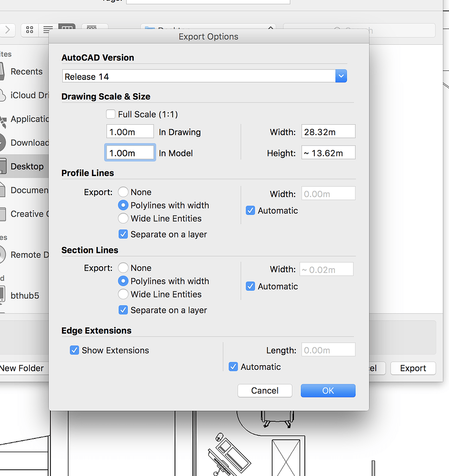Viewport: 449px width, 476px height.
Task: Activate the column view icon
Action: coord(67,30)
